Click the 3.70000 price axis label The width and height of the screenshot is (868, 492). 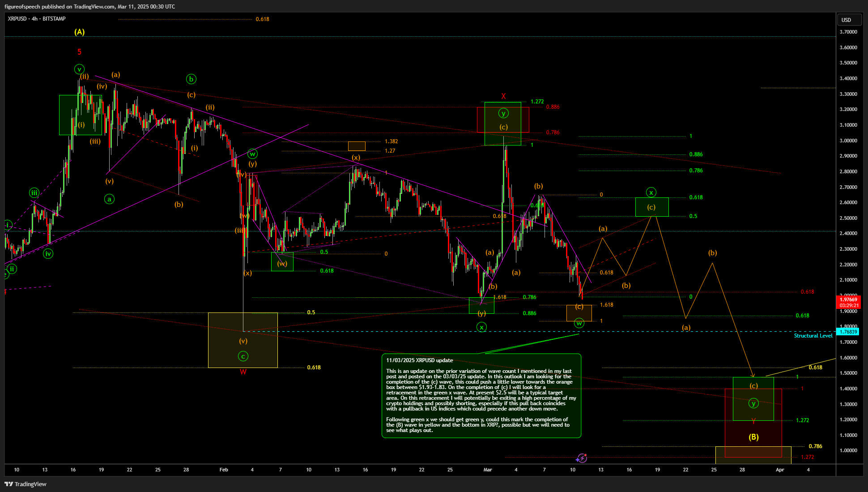(848, 32)
